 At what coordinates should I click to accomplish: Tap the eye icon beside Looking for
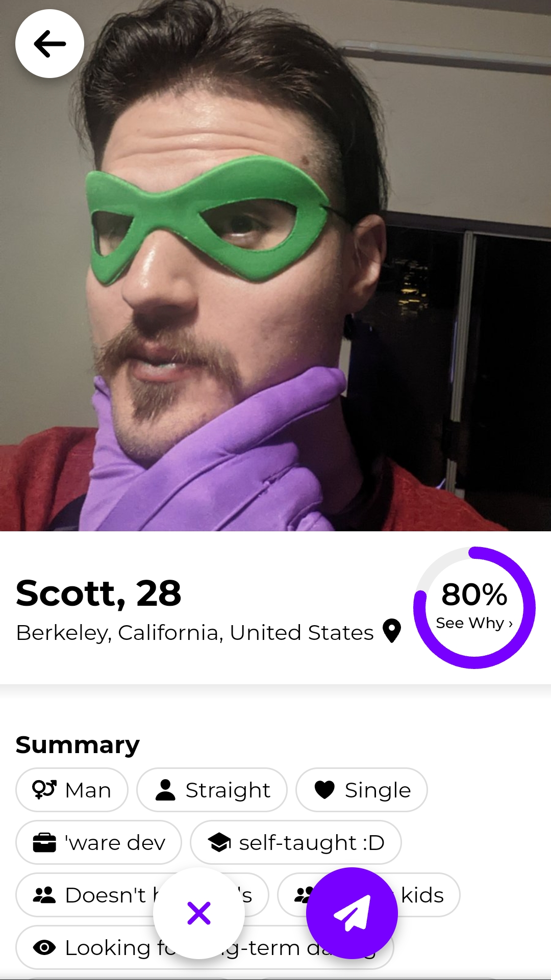[44, 947]
